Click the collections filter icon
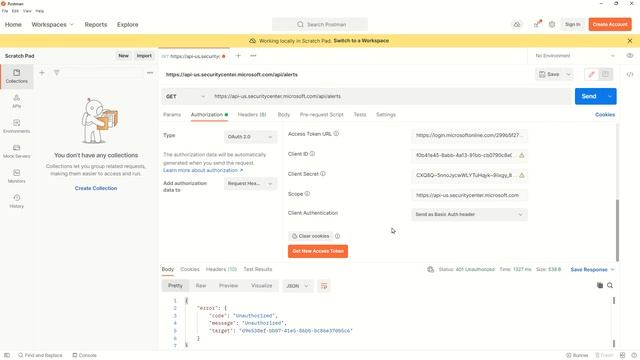Image resolution: width=640 pixels, height=360 pixels. coord(56,73)
